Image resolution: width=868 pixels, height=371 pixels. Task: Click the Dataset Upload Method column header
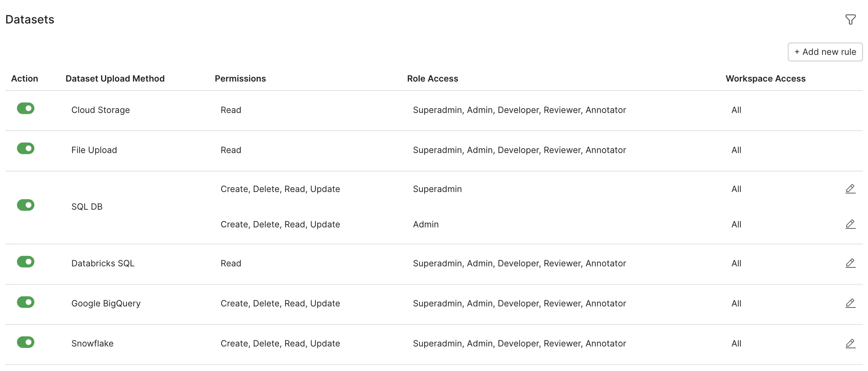coord(115,79)
